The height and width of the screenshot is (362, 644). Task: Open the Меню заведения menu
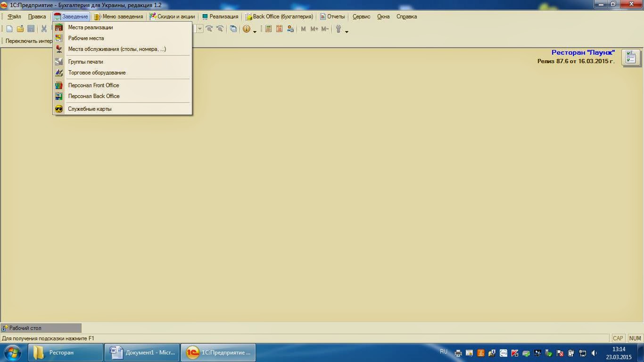coord(118,16)
